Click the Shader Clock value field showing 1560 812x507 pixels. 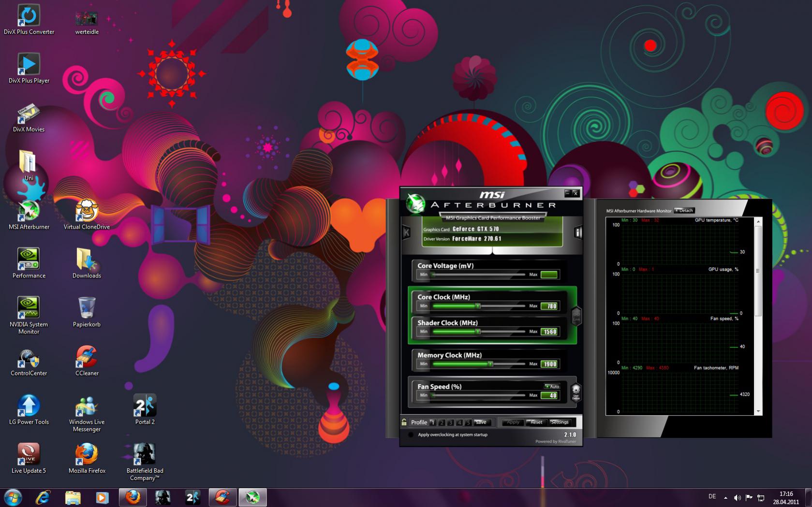[x=549, y=332]
